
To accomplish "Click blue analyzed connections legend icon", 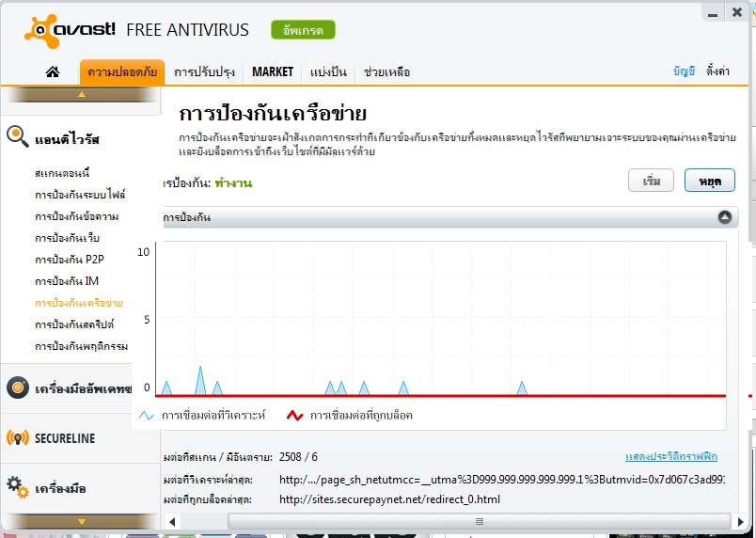I will [x=146, y=415].
